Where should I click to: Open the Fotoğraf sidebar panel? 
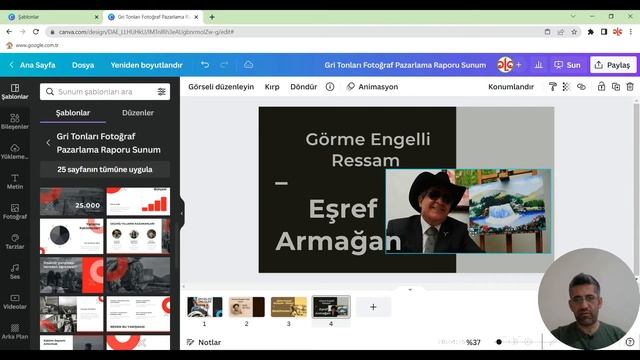coord(15,211)
